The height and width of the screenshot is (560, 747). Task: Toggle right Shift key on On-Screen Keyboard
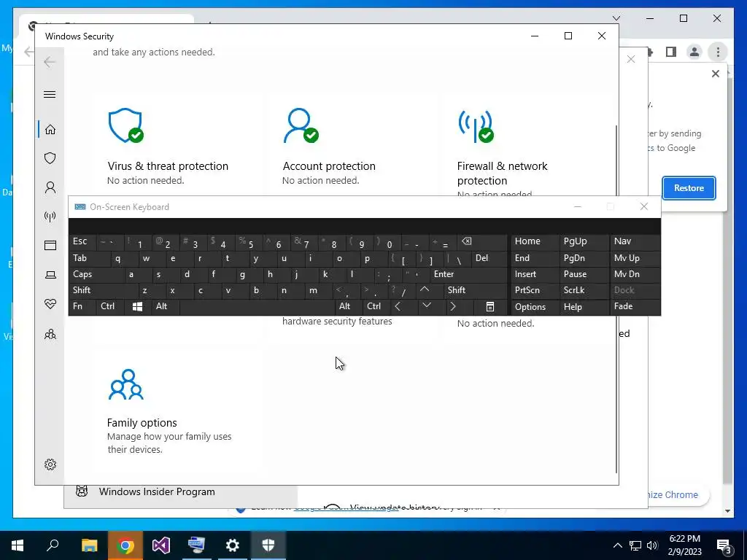pos(476,290)
